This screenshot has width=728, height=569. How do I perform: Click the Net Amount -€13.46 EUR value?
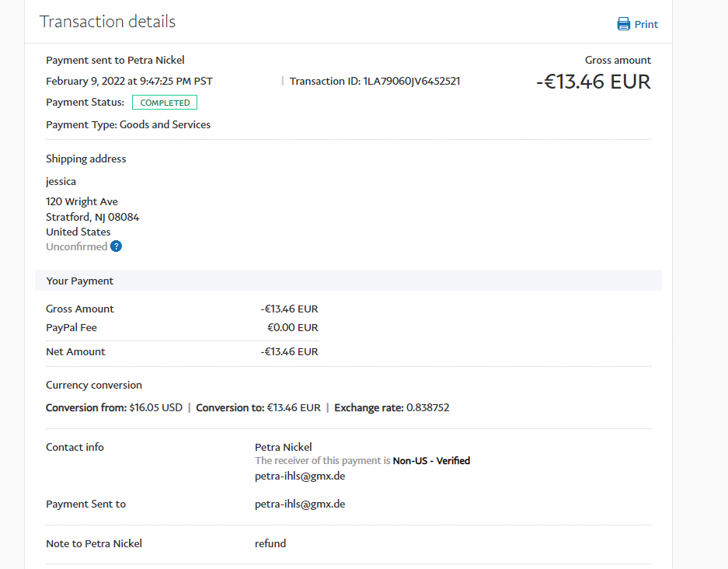tap(289, 351)
